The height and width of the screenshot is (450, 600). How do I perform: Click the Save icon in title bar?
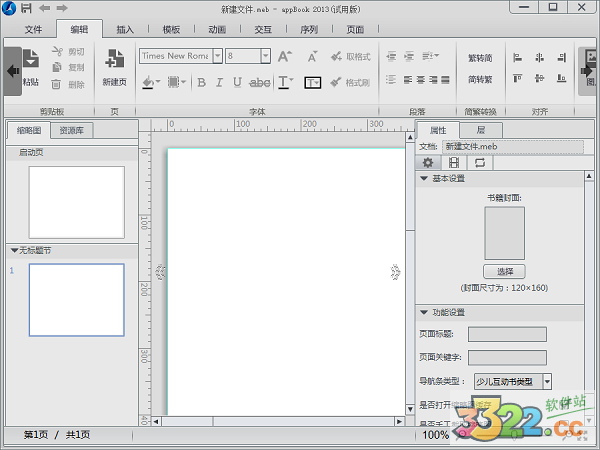(25, 8)
